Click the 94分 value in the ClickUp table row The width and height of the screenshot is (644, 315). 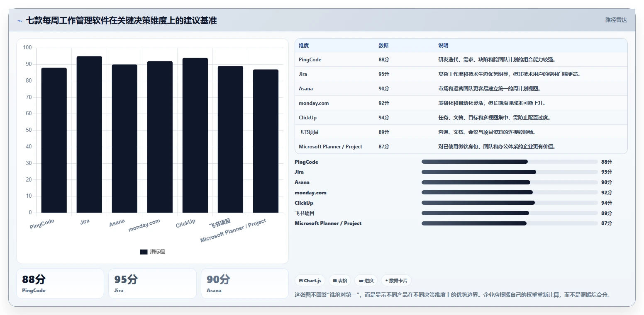pyautogui.click(x=384, y=118)
